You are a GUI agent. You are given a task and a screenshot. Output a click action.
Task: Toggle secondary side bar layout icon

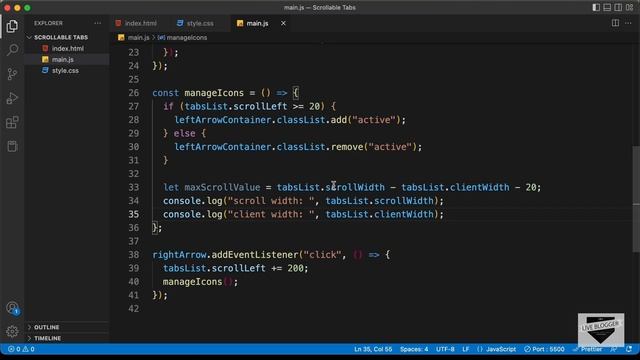(618, 7)
